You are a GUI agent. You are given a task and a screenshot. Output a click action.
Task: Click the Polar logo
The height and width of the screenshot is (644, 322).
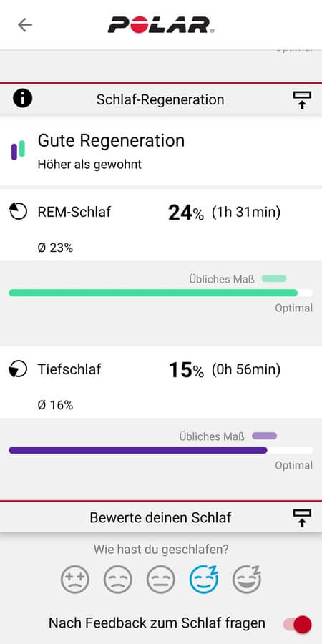pyautogui.click(x=161, y=24)
